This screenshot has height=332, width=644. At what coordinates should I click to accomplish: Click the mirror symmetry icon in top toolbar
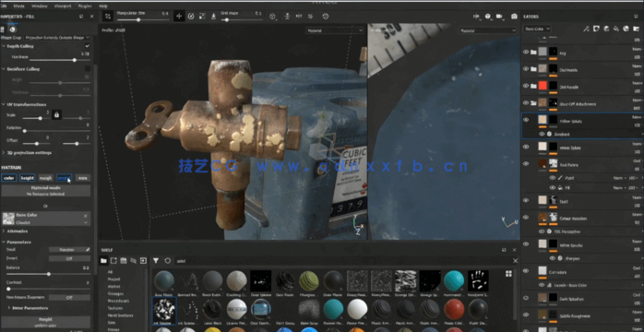point(299,17)
